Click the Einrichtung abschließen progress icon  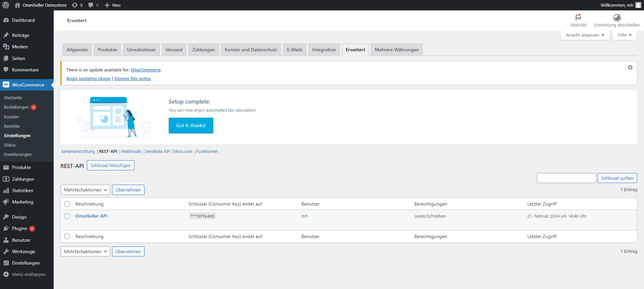tap(617, 18)
